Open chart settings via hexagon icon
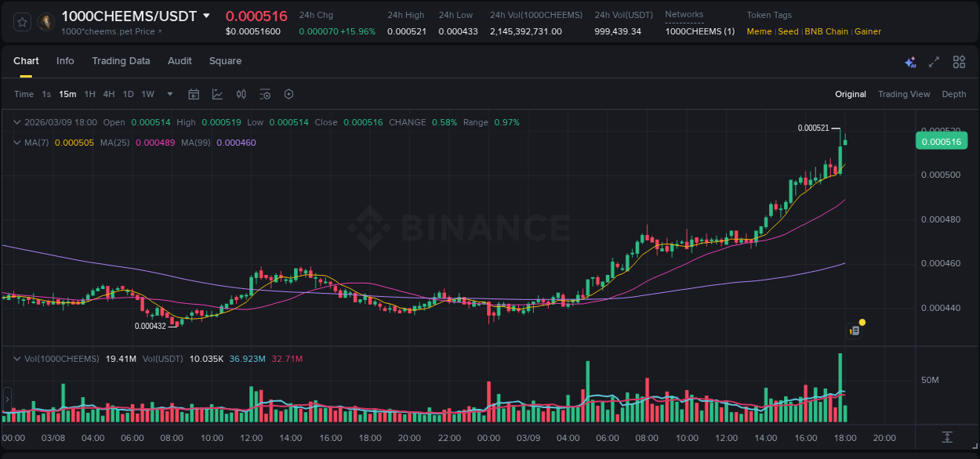Screen dimensions: 980x459 (x=289, y=94)
